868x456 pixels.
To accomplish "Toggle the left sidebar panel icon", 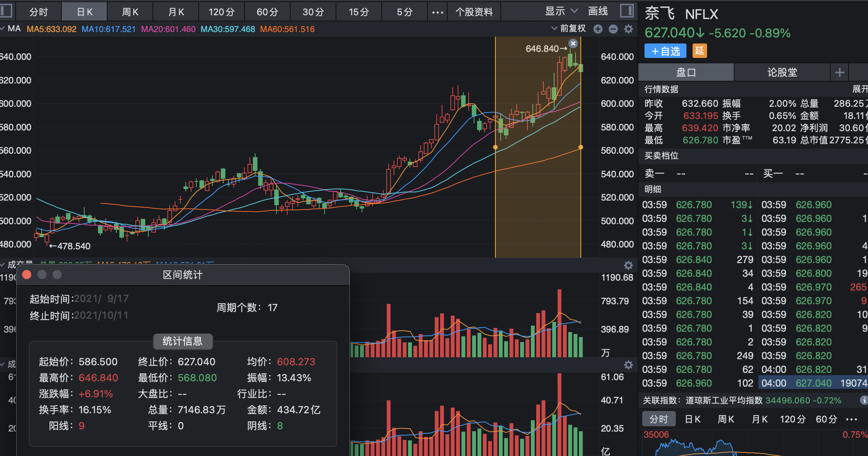I will (6, 11).
